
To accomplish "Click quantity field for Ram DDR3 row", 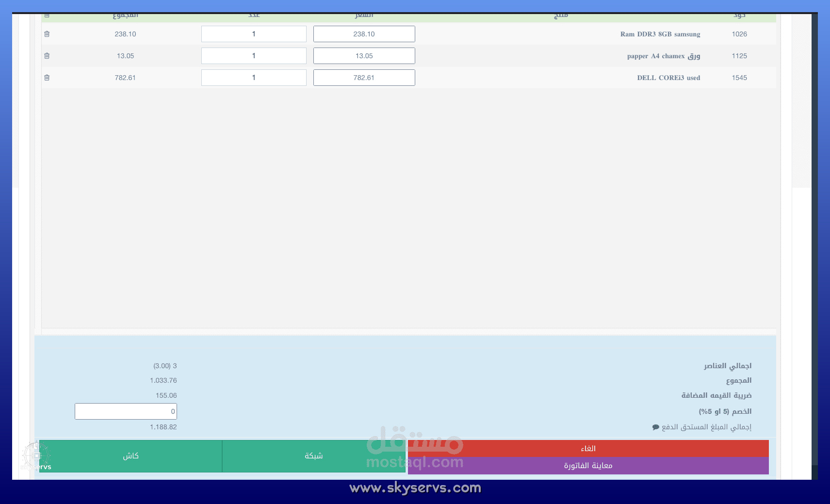I will 254,34.
